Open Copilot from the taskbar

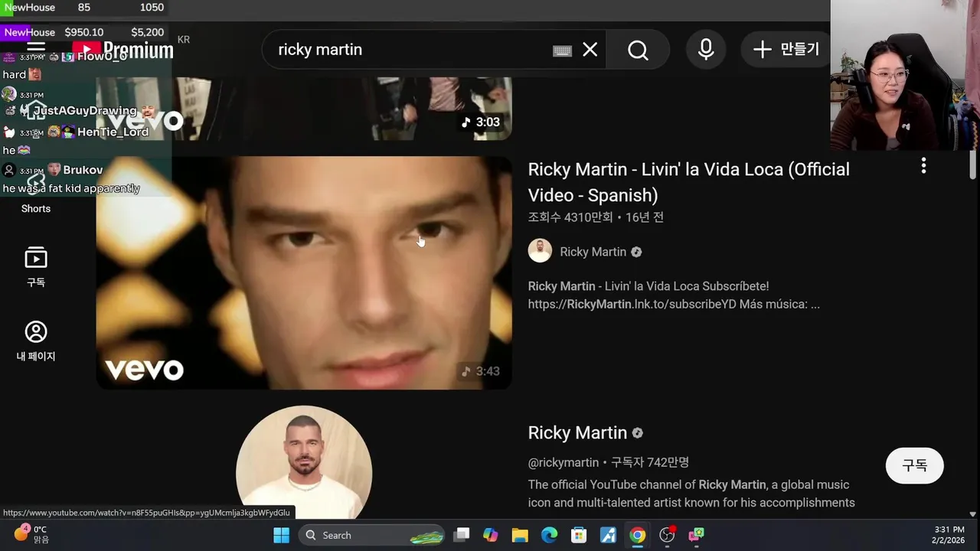pyautogui.click(x=491, y=535)
